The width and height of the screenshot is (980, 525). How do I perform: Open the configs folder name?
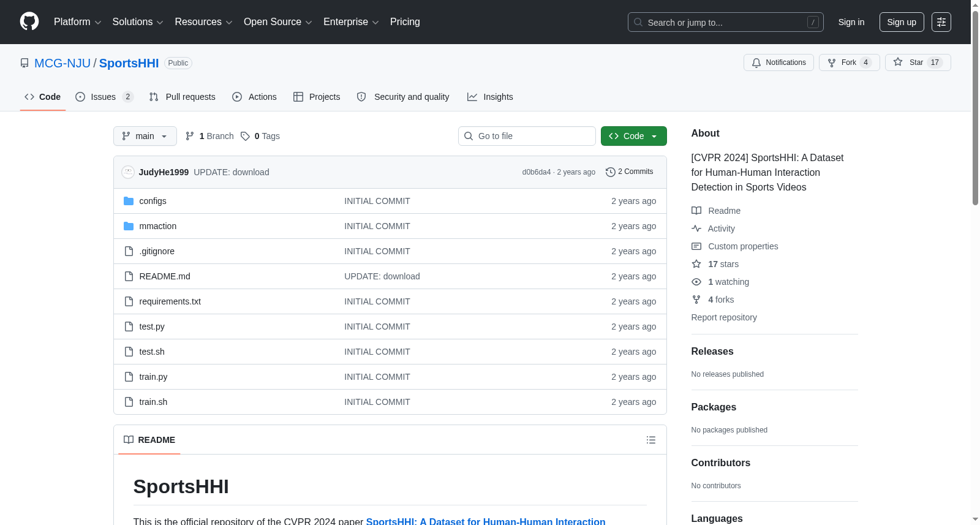click(x=153, y=201)
